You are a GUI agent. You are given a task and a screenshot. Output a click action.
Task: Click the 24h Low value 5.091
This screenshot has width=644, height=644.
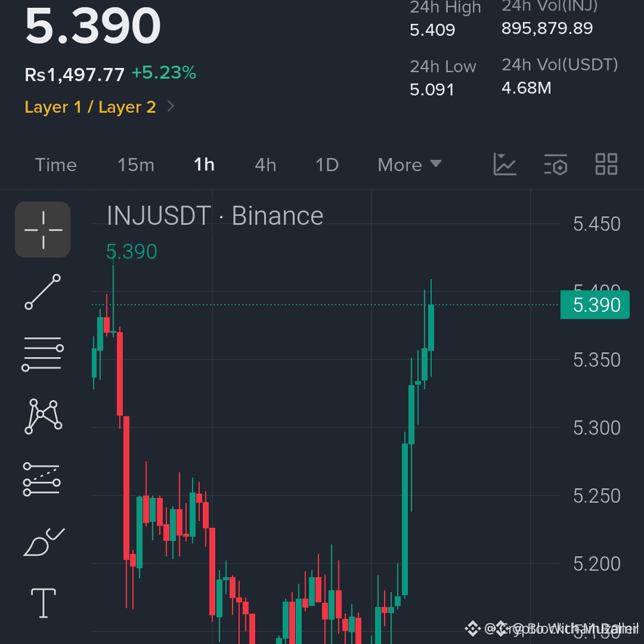tap(432, 89)
